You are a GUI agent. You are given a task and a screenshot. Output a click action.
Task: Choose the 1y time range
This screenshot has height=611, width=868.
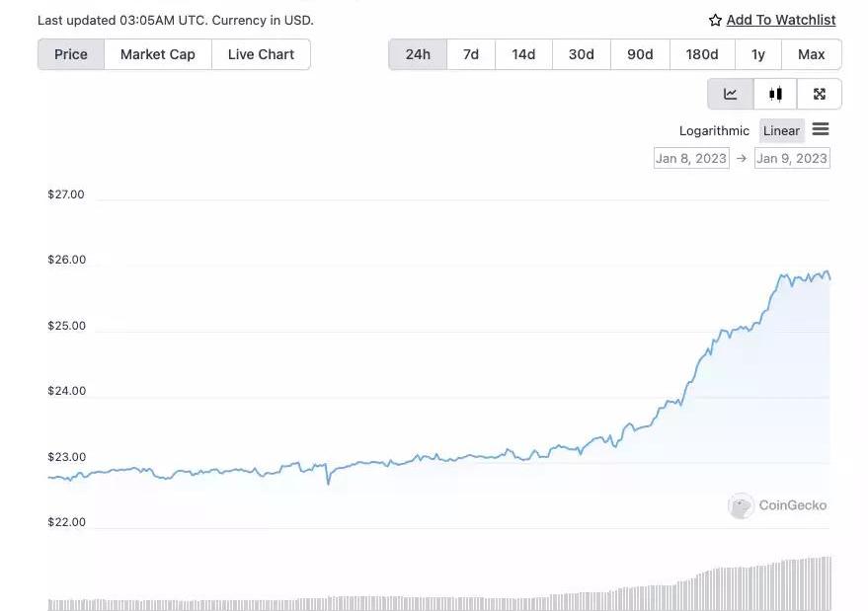(x=757, y=54)
